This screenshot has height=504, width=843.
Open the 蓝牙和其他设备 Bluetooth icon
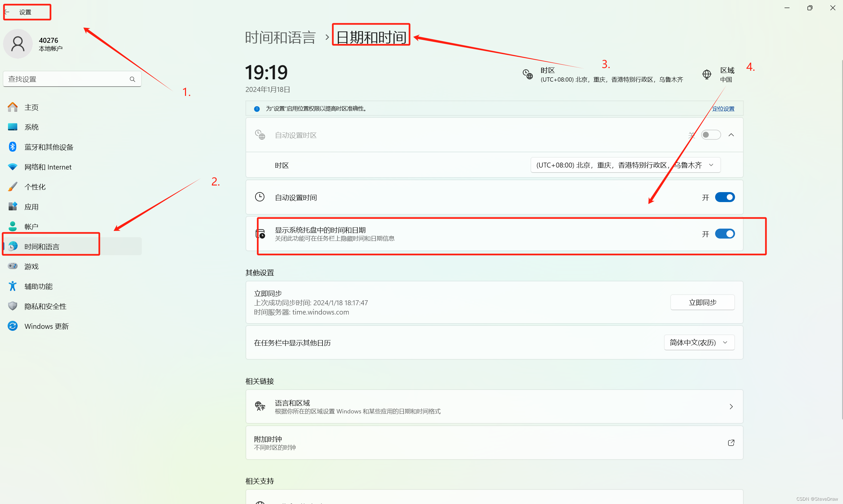(13, 147)
